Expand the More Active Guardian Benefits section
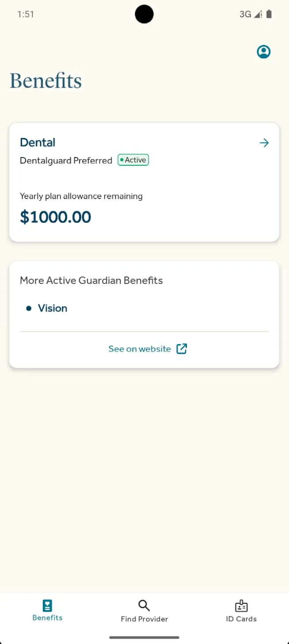Image resolution: width=289 pixels, height=644 pixels. (x=91, y=280)
